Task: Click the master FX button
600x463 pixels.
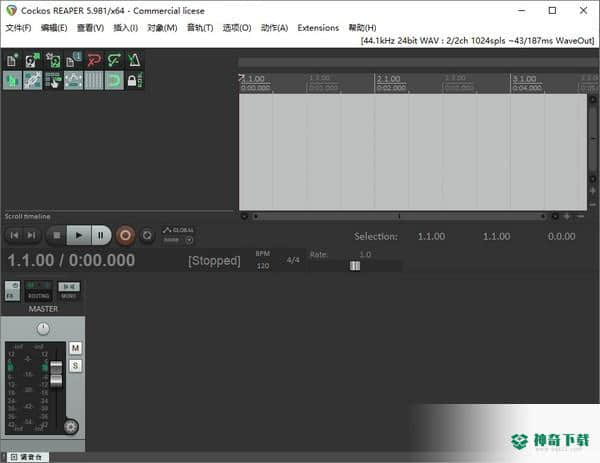Action: pyautogui.click(x=12, y=291)
